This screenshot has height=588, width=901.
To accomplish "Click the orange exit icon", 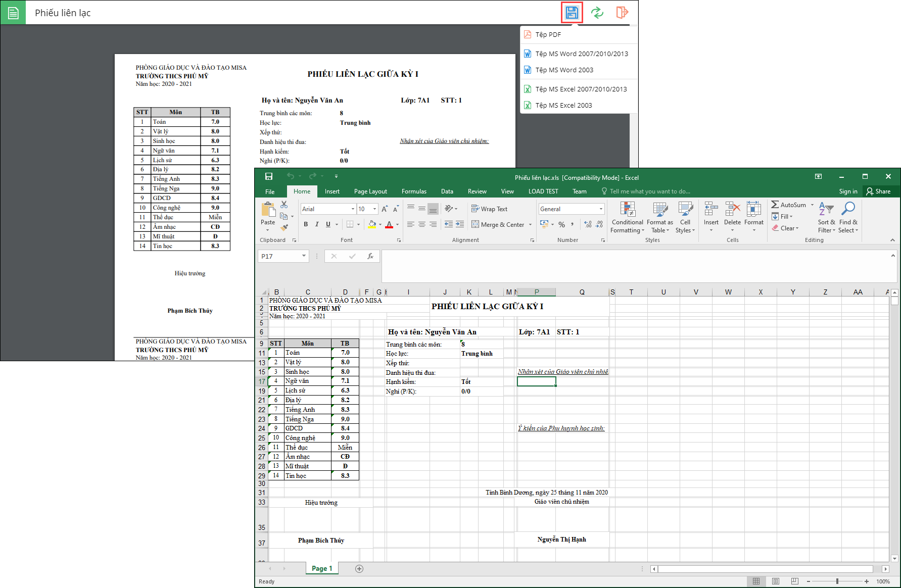I will coord(622,13).
